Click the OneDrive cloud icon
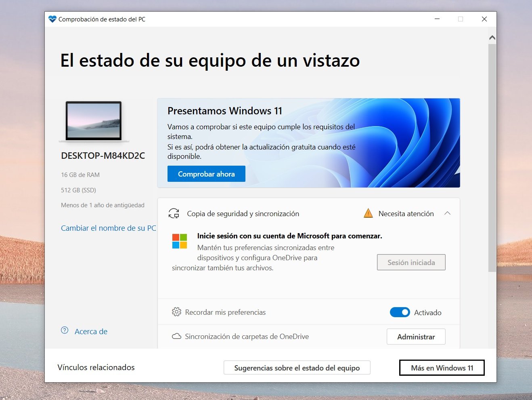532x400 pixels. point(176,336)
